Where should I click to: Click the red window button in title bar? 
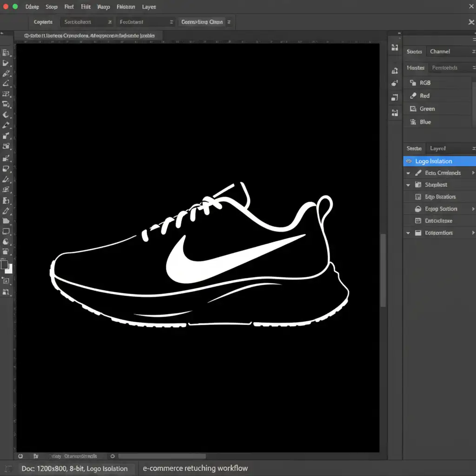pyautogui.click(x=5, y=7)
